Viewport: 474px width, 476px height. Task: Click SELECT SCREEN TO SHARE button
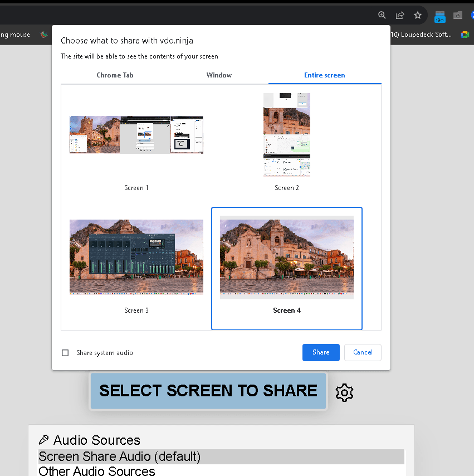(x=208, y=391)
